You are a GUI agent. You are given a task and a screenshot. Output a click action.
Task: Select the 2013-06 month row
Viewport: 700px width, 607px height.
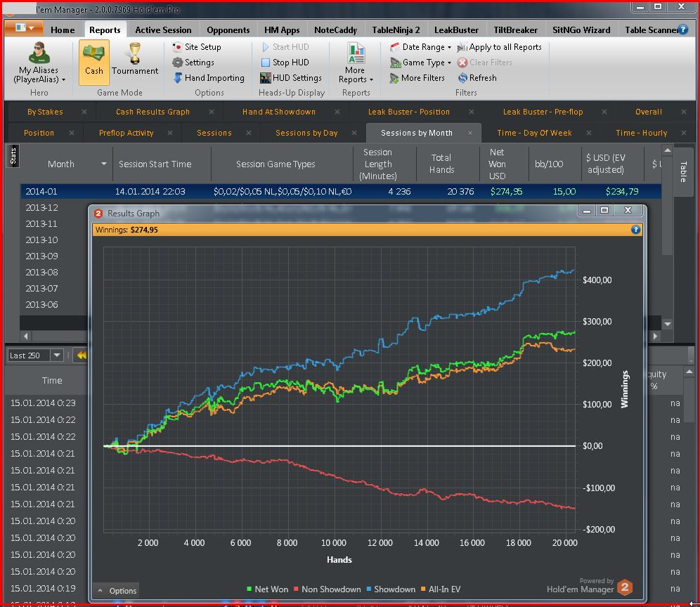click(41, 304)
